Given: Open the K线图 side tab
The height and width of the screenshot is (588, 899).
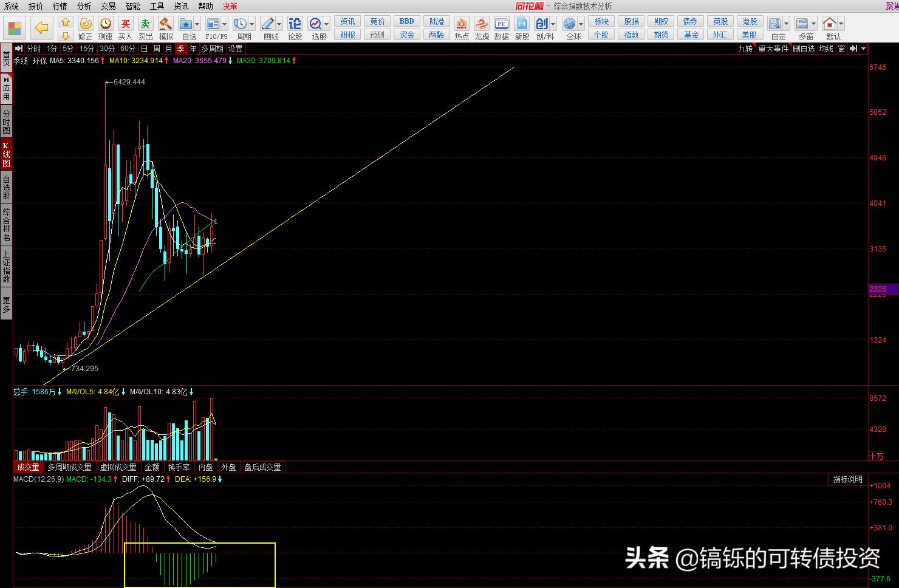Looking at the screenshot, I should coord(6,155).
